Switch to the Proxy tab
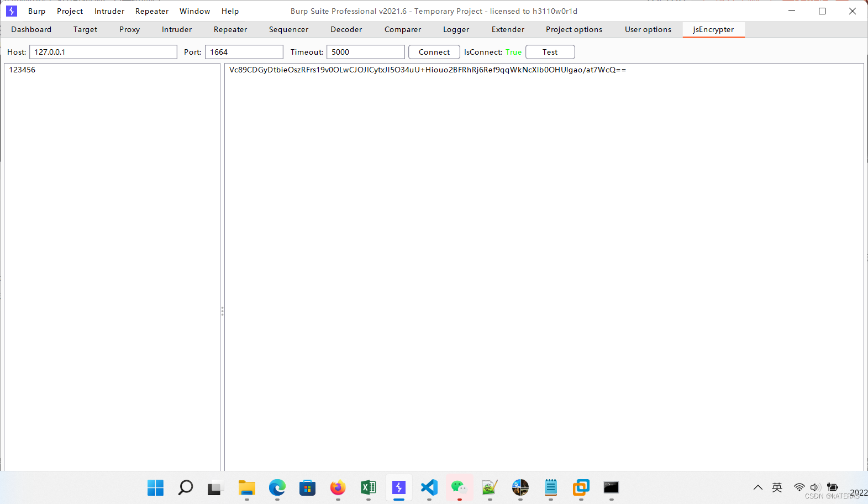This screenshot has width=868, height=504. pos(130,29)
